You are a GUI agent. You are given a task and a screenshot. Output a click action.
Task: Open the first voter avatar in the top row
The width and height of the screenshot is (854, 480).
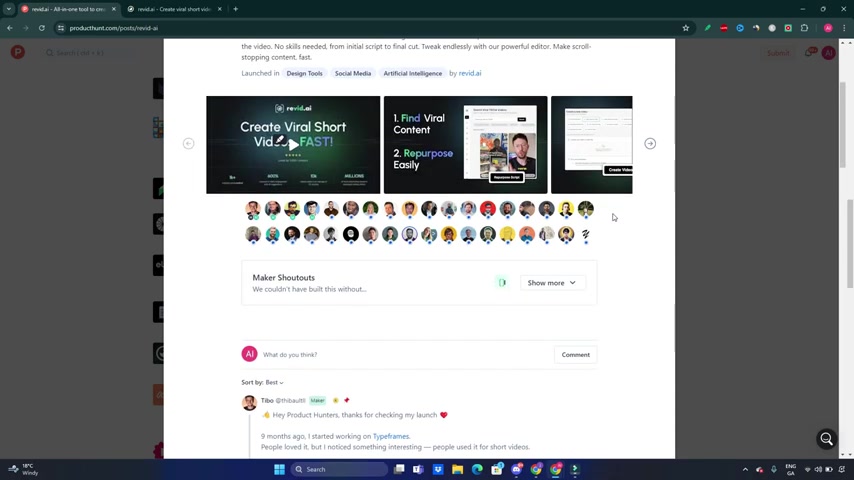[x=253, y=209]
